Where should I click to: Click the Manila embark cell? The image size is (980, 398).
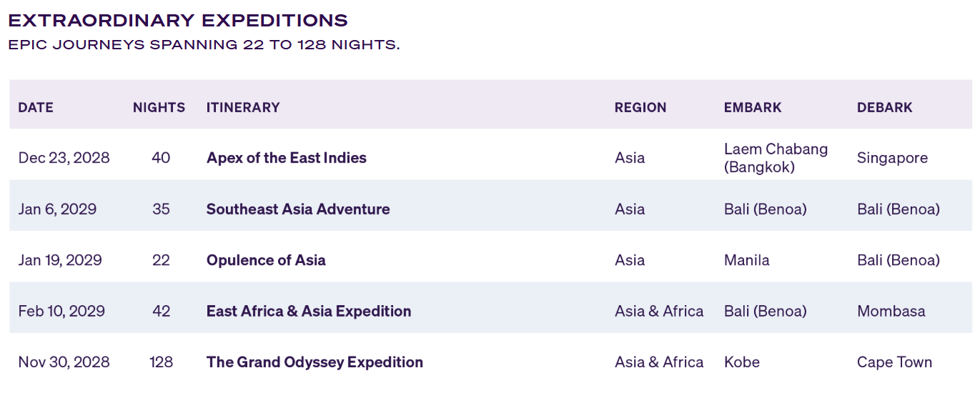(x=747, y=260)
